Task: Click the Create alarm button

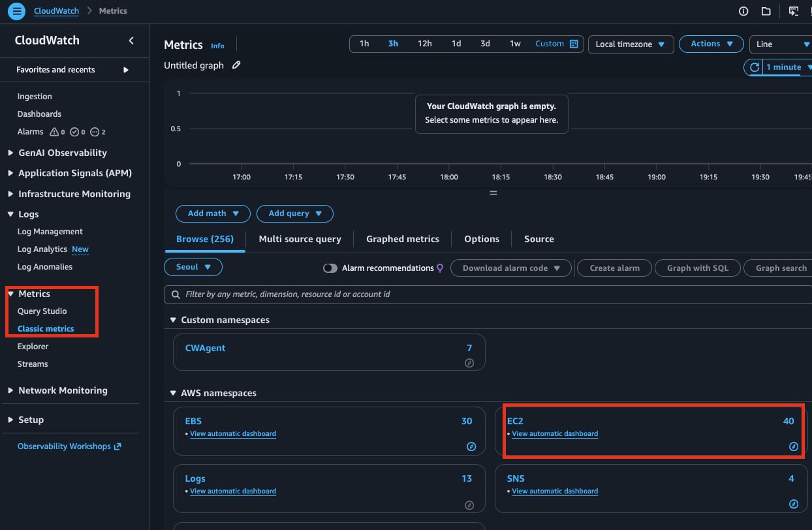Action: [x=614, y=268]
